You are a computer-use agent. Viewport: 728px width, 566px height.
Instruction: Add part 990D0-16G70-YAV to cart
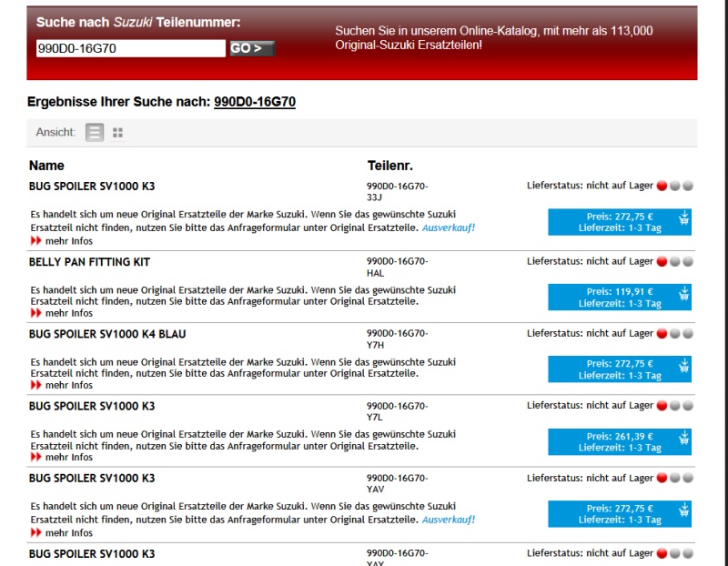coord(683,510)
